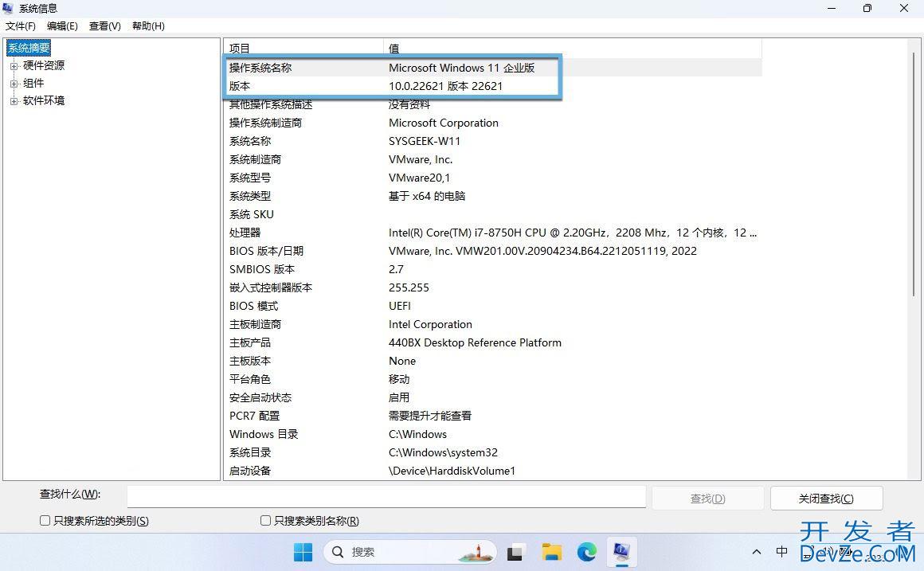Select the 主板版本 row
The image size is (924, 571).
pyautogui.click(x=492, y=361)
